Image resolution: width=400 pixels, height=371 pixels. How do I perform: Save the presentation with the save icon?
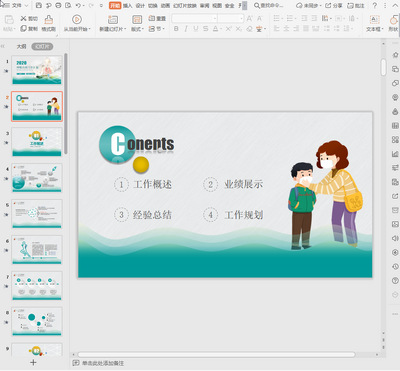(x=39, y=5)
